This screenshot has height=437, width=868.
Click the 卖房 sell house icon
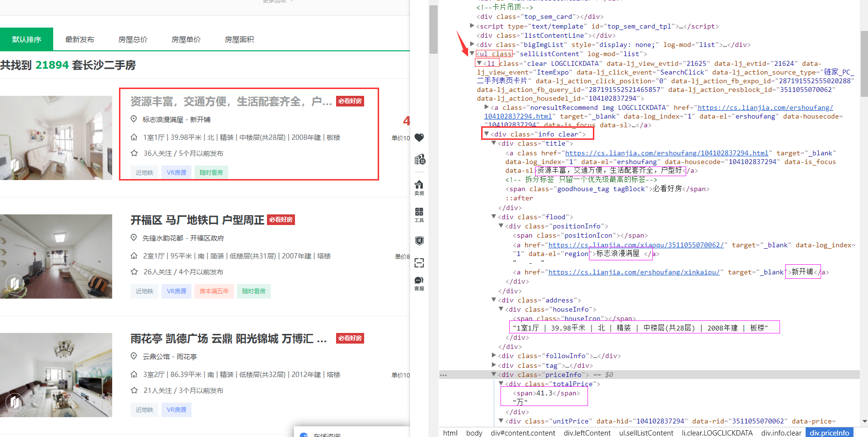point(419,187)
